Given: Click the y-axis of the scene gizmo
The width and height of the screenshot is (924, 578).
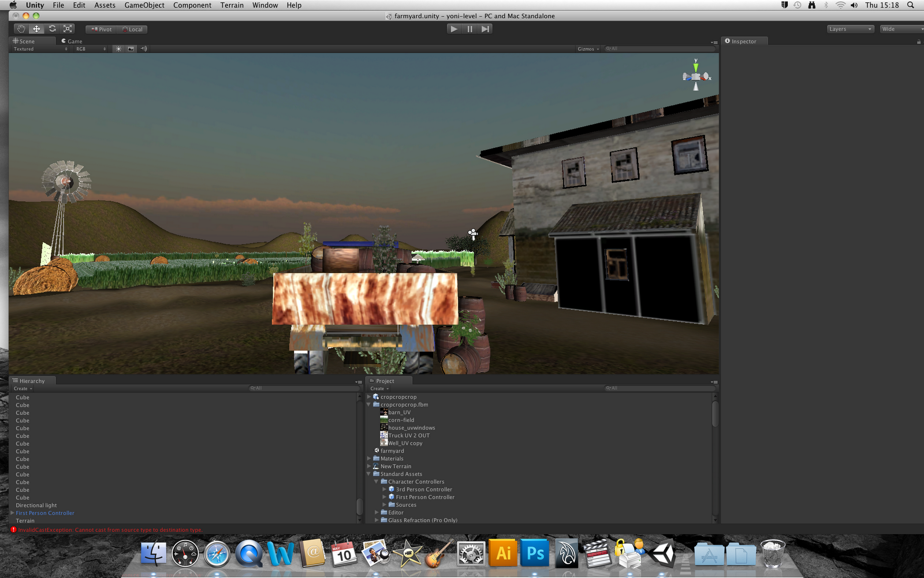Looking at the screenshot, I should click(x=695, y=66).
